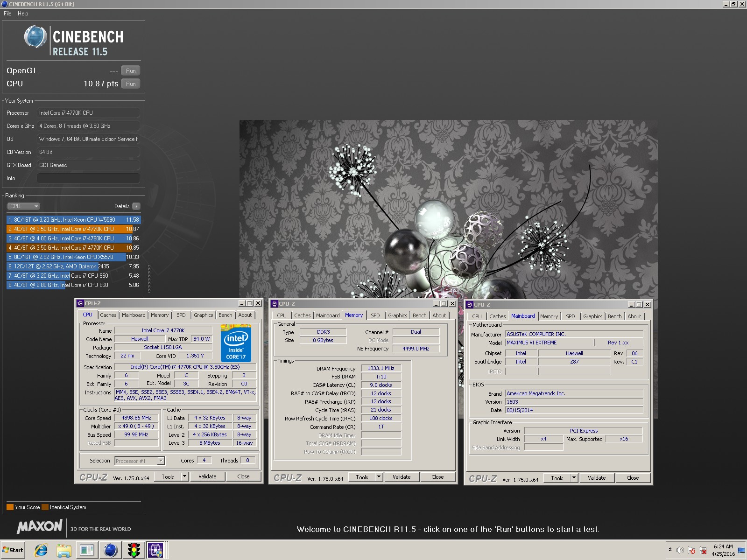
Task: Click the volume speaker tray icon
Action: pyautogui.click(x=680, y=550)
